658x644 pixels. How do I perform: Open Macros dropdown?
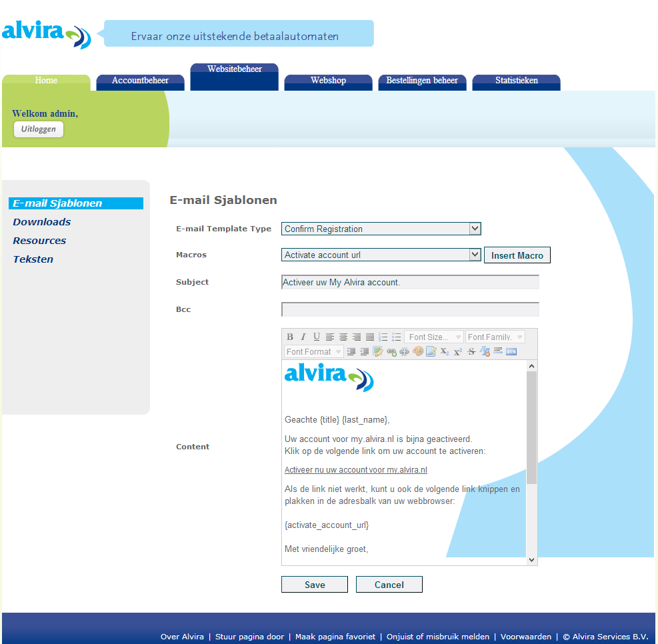tap(381, 255)
